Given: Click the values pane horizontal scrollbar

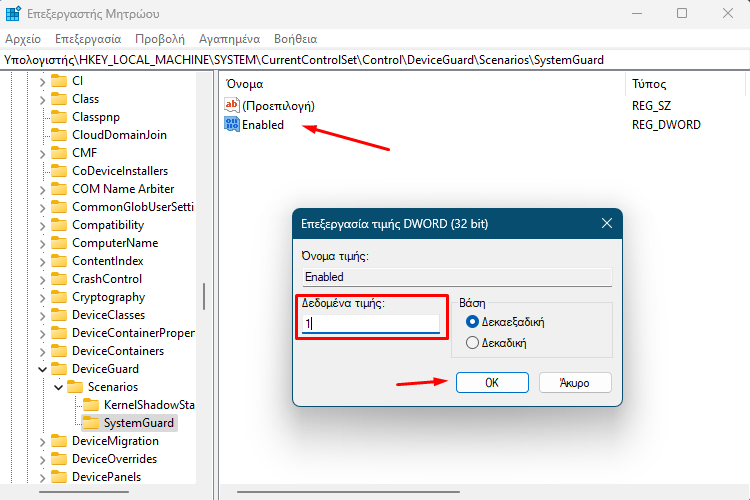Looking at the screenshot, I should [x=348, y=491].
